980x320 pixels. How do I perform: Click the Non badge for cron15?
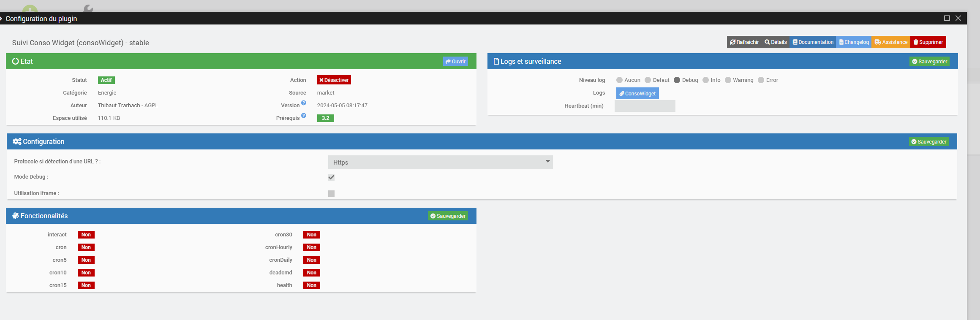pyautogui.click(x=86, y=285)
